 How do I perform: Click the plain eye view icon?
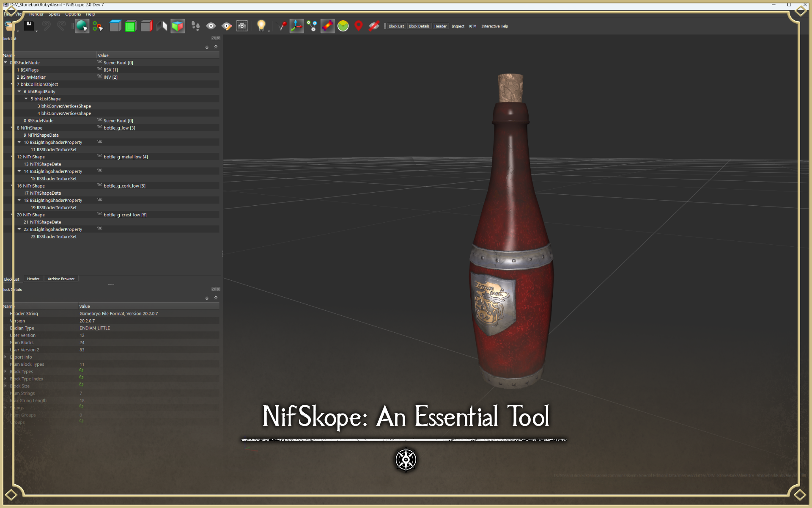pyautogui.click(x=211, y=26)
